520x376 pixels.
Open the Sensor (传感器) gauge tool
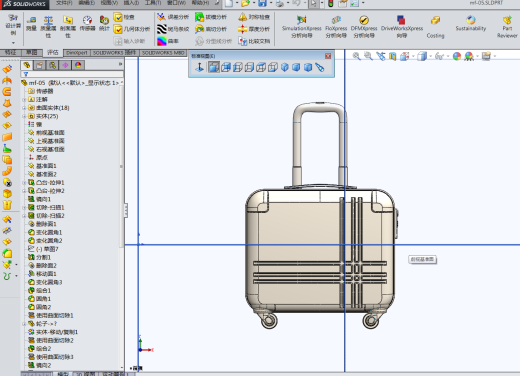pos(87,23)
